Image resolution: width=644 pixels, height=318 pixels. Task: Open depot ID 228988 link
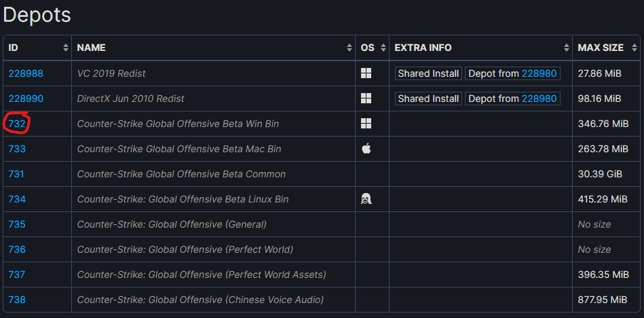pyautogui.click(x=26, y=73)
